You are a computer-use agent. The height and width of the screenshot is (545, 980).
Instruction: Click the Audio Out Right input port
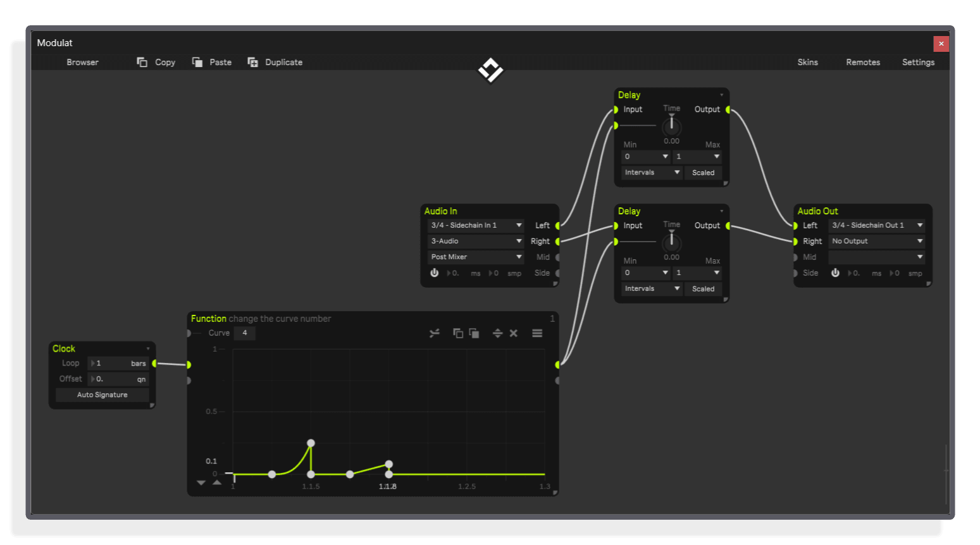click(795, 242)
